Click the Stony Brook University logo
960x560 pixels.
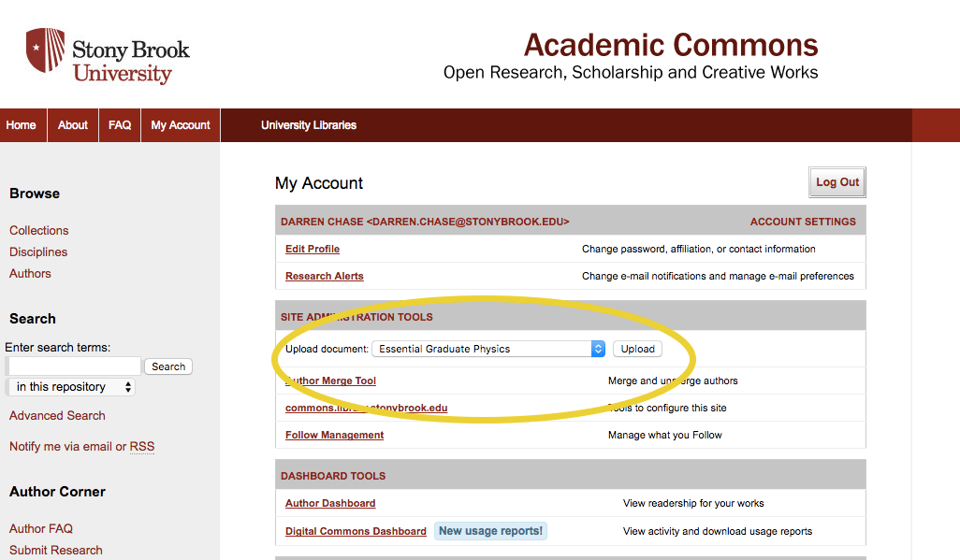(x=108, y=56)
